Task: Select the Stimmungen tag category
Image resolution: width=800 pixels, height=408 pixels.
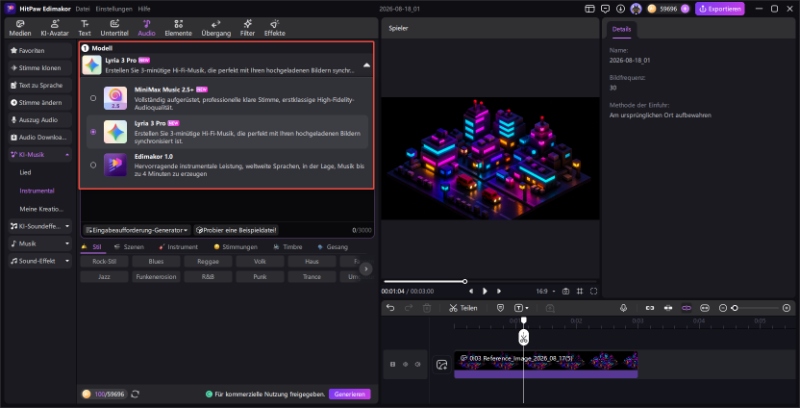Action: click(x=235, y=247)
